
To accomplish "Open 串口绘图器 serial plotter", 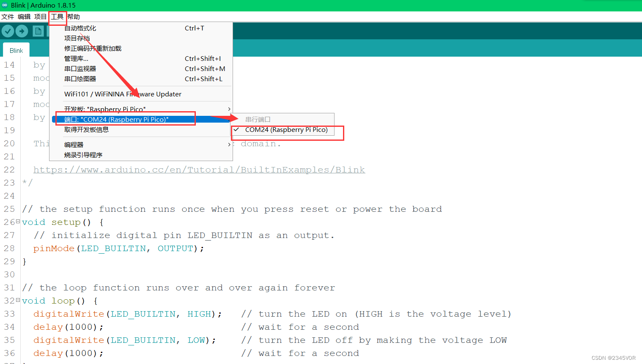I will point(141,79).
